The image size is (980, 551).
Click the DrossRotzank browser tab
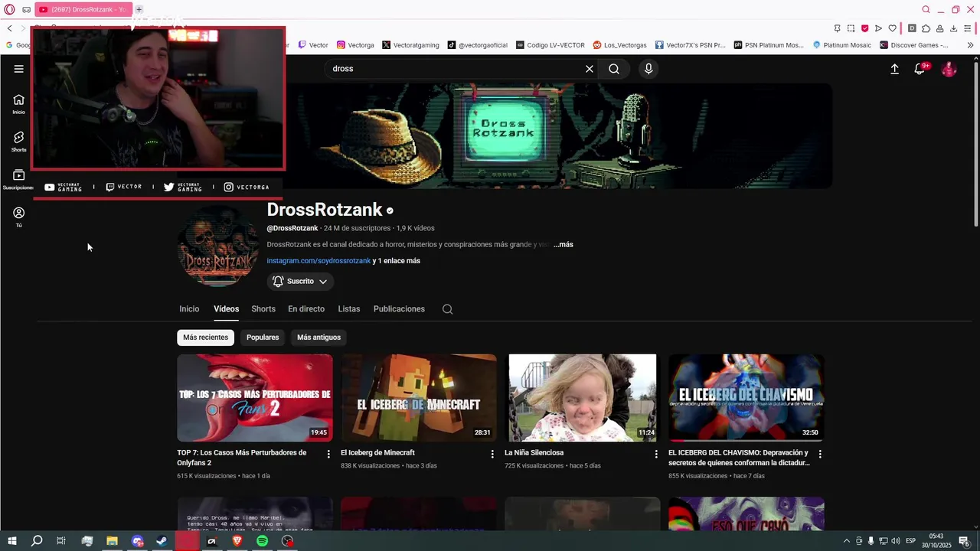[83, 9]
